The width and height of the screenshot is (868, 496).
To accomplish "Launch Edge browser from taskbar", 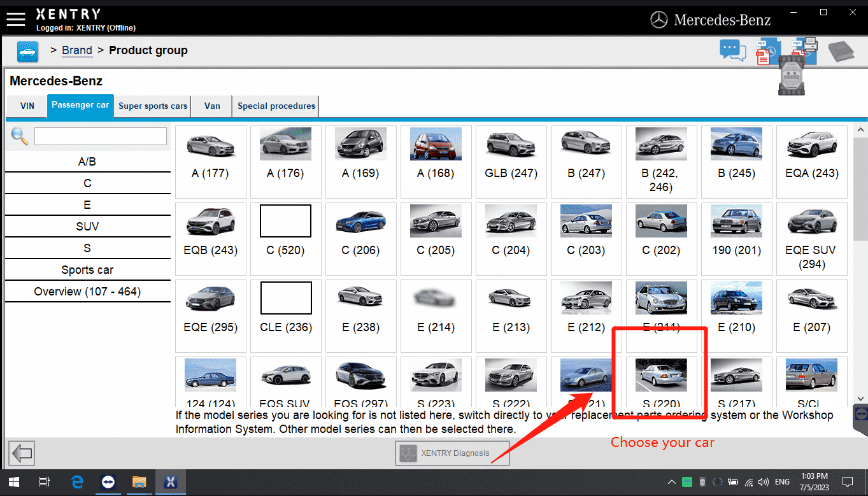I will (77, 483).
